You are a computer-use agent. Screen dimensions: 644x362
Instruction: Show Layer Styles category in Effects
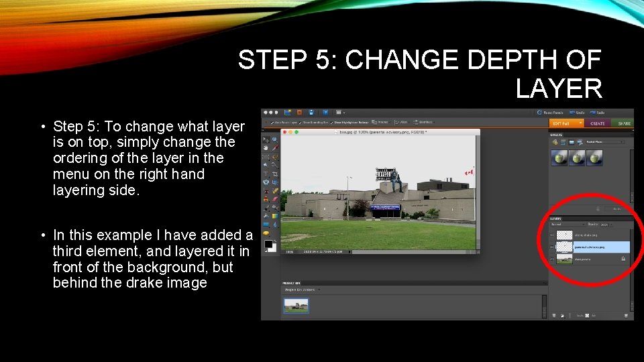click(x=563, y=142)
